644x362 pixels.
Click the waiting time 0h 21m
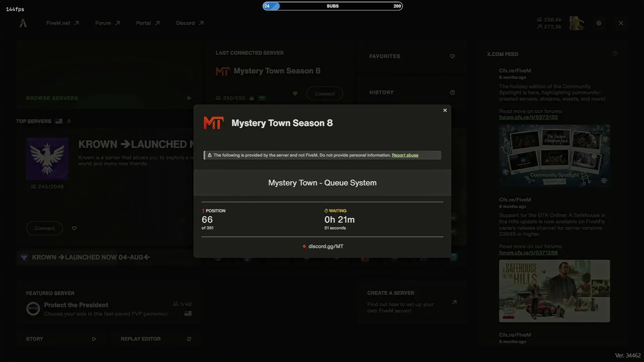340,220
